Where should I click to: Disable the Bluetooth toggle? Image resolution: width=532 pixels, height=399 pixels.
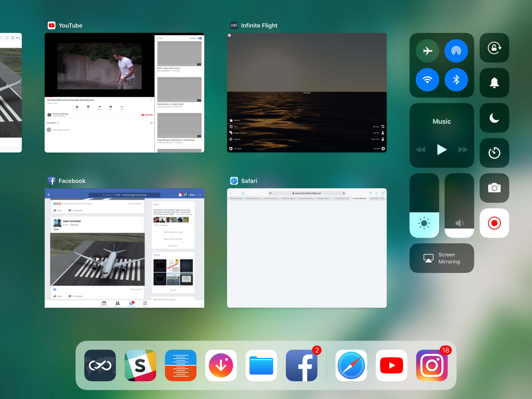pyautogui.click(x=456, y=80)
